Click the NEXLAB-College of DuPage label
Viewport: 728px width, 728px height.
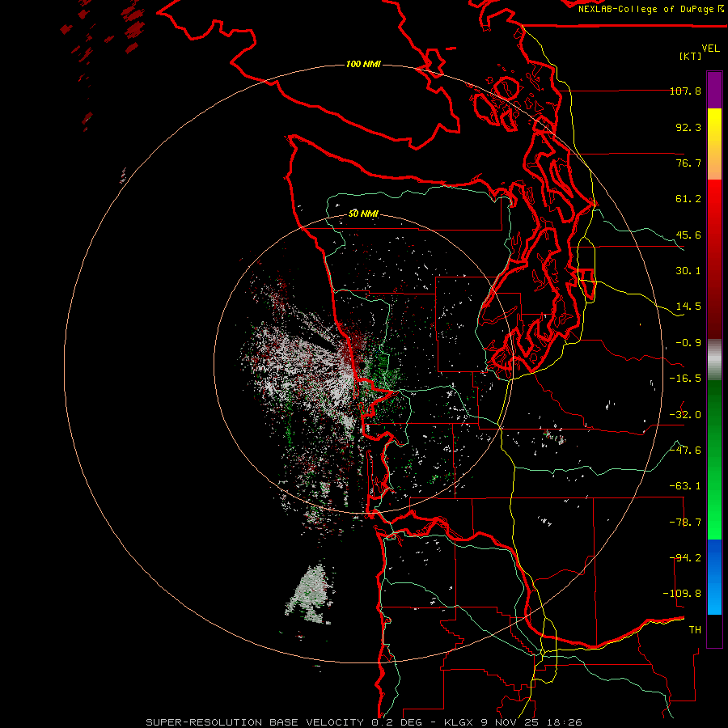tap(650, 9)
